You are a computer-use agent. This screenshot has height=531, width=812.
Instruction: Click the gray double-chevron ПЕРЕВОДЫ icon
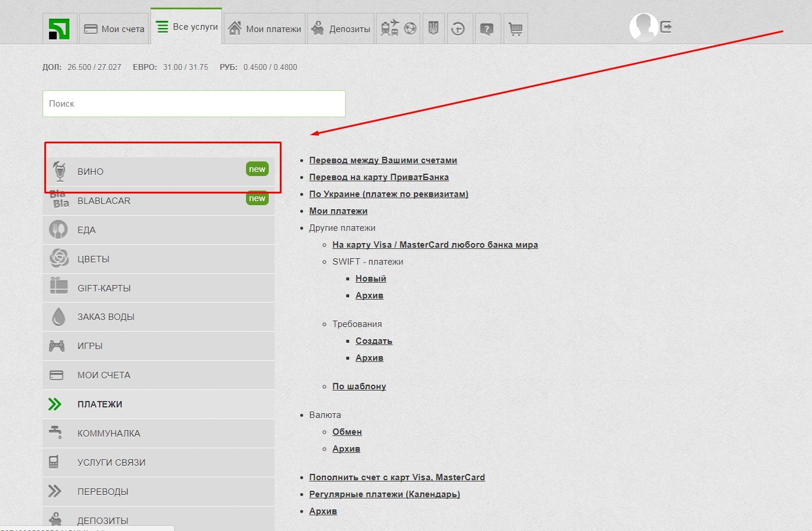coord(55,491)
